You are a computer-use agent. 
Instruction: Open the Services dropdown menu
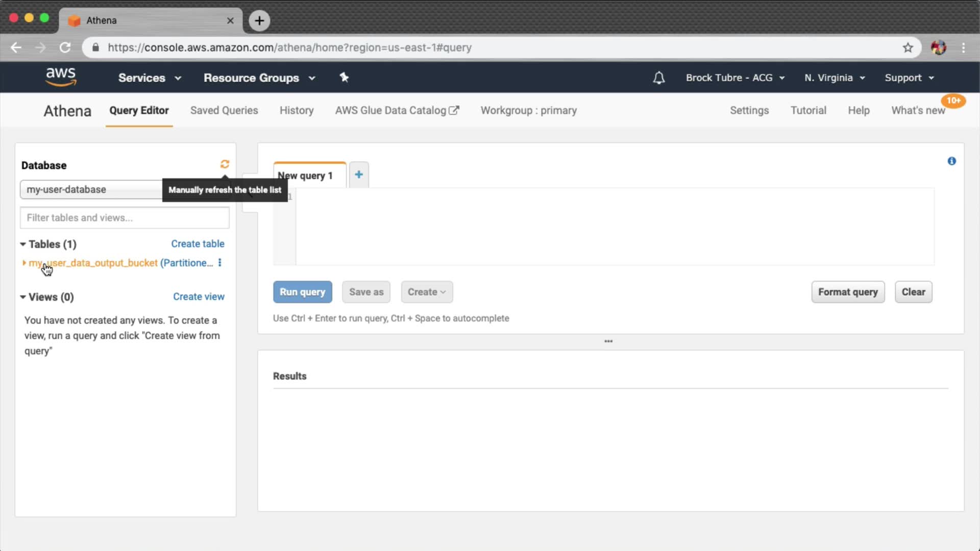[x=149, y=78]
